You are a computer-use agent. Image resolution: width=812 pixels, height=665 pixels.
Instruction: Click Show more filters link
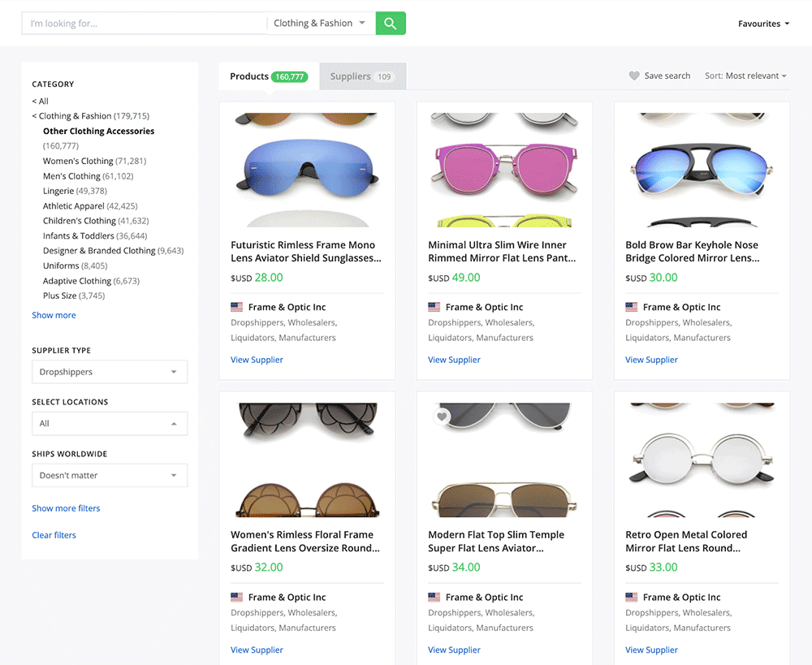(x=66, y=508)
